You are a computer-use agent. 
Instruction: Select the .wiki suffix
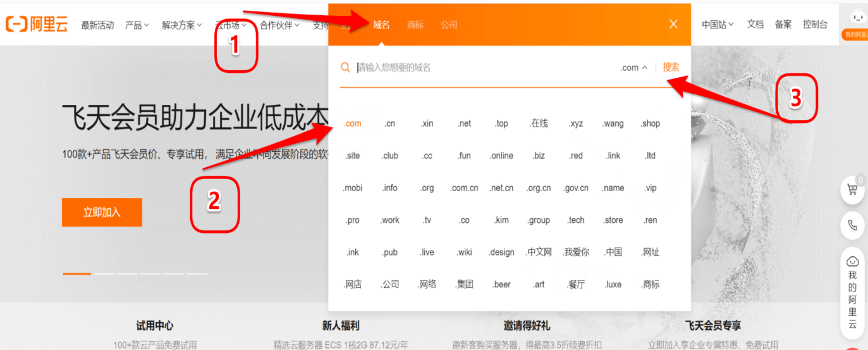(465, 252)
